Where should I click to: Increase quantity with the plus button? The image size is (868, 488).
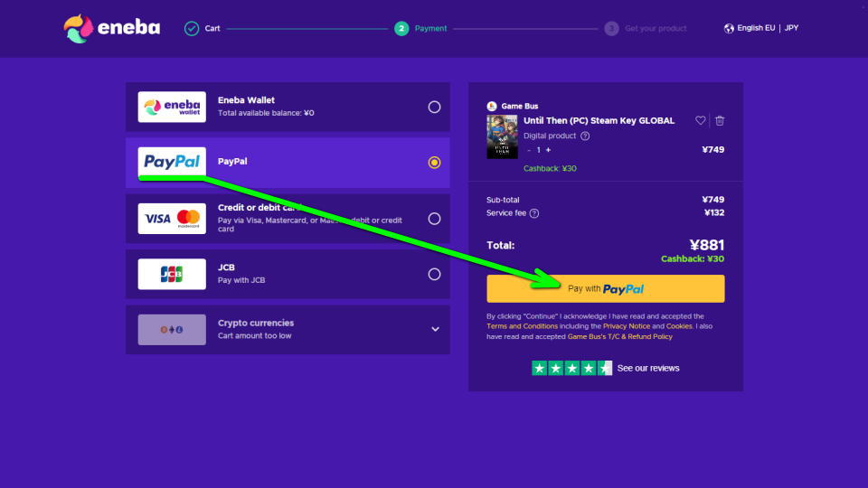click(548, 150)
